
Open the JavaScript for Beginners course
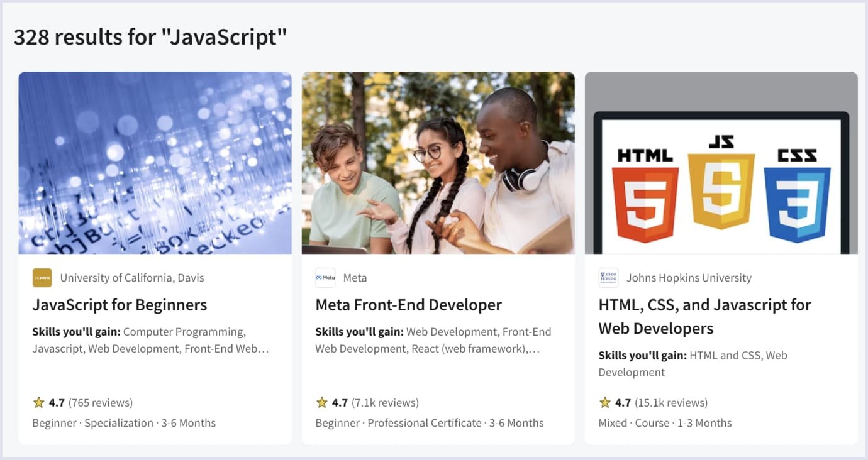120,305
